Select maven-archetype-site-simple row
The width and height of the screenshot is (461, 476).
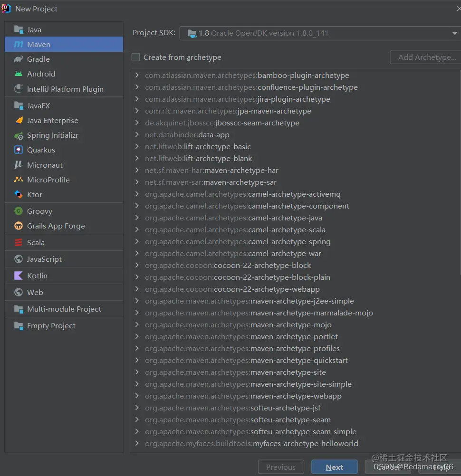click(296, 384)
